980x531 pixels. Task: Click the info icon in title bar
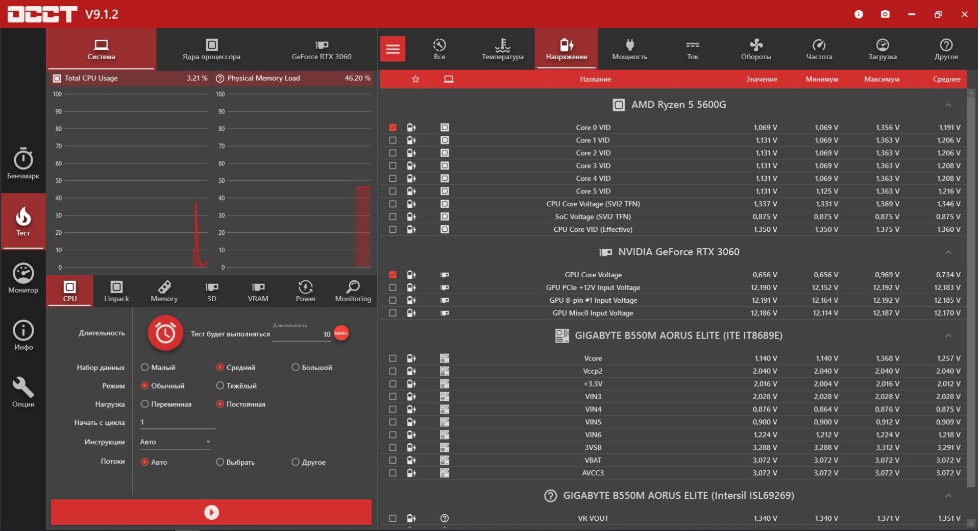[x=859, y=14]
